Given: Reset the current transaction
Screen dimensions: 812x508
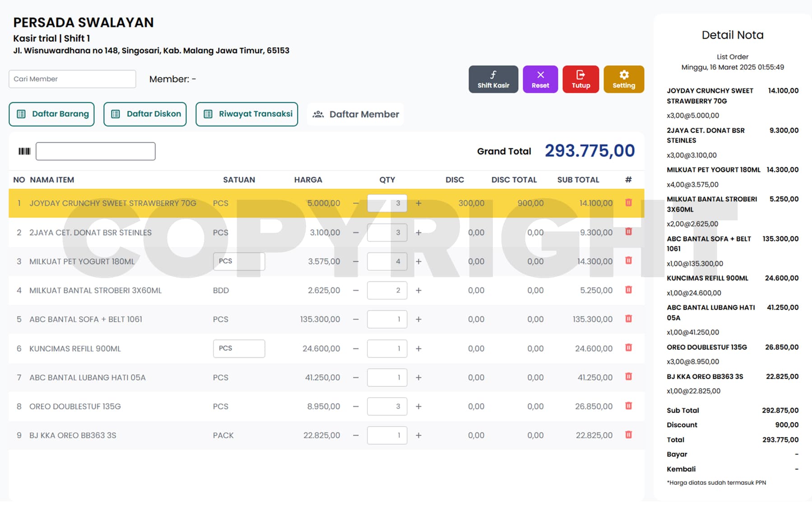Looking at the screenshot, I should pyautogui.click(x=540, y=79).
